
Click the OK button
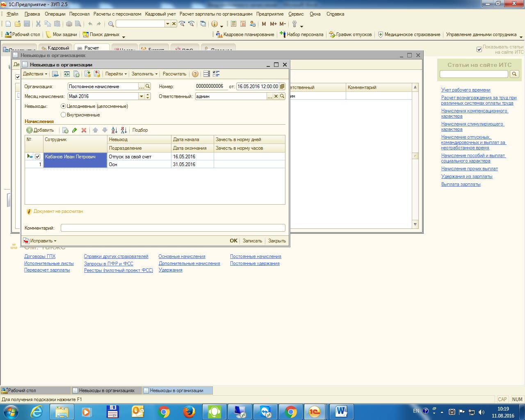coord(234,241)
